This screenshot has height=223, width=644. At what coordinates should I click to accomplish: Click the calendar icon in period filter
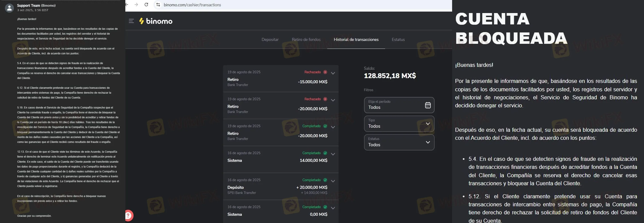click(428, 105)
